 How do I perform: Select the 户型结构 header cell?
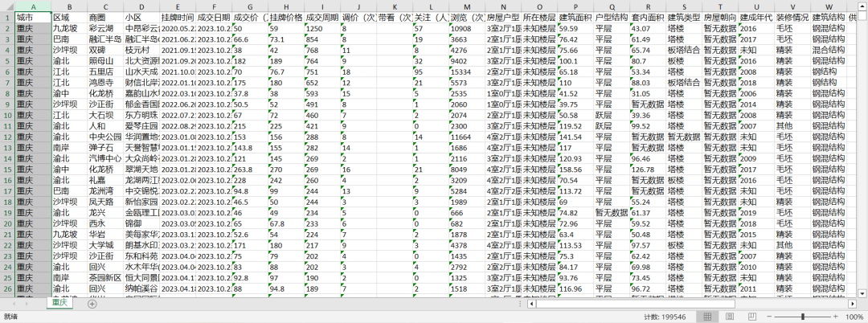(x=612, y=17)
